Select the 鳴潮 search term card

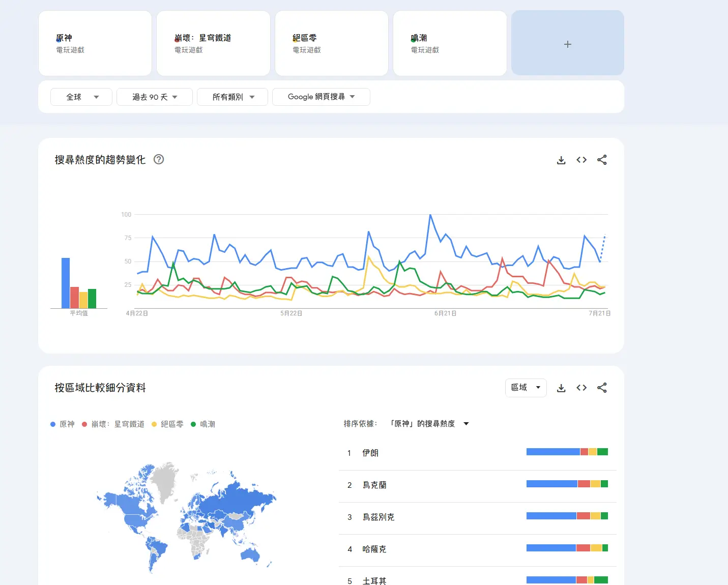(x=450, y=43)
